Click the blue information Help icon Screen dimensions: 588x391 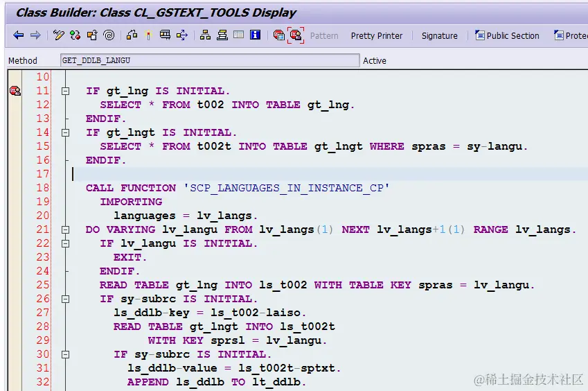pos(256,35)
